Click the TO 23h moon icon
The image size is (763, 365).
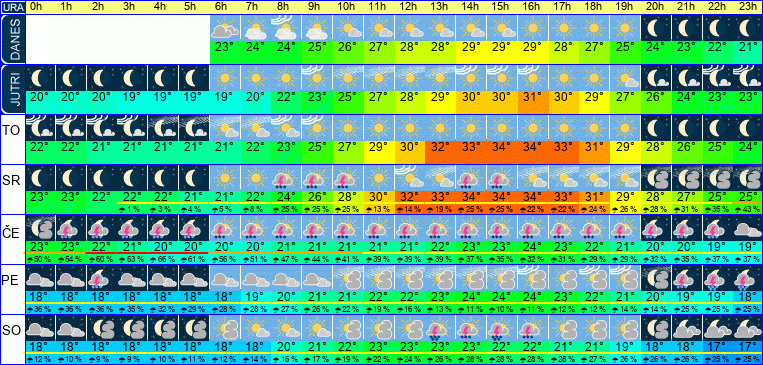point(749,128)
